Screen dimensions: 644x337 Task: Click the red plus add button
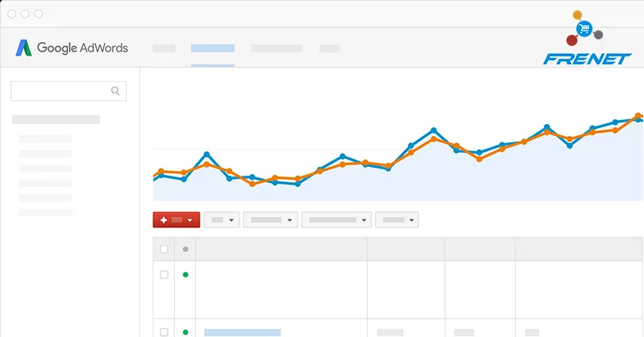177,219
